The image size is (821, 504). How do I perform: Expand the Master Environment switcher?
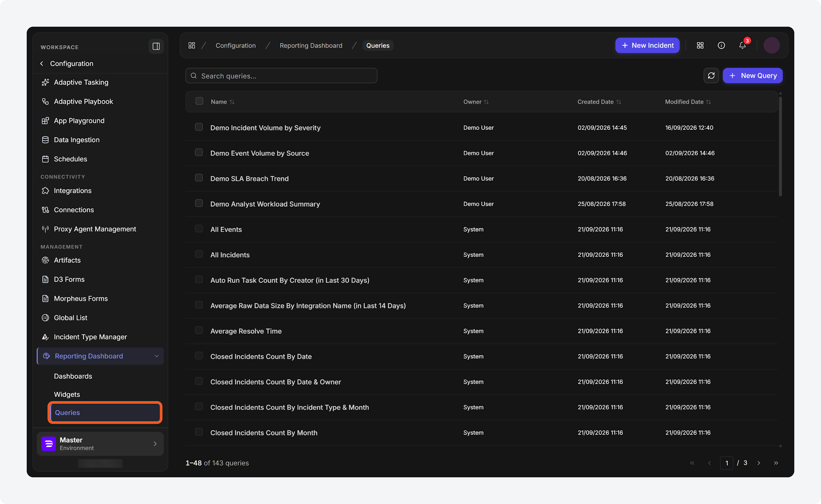pyautogui.click(x=100, y=444)
